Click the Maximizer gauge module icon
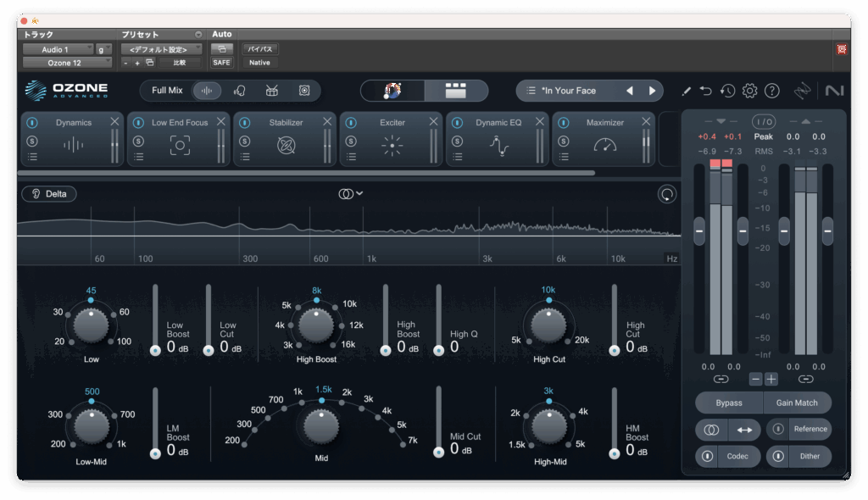The height and width of the screenshot is (500, 868). 605,146
